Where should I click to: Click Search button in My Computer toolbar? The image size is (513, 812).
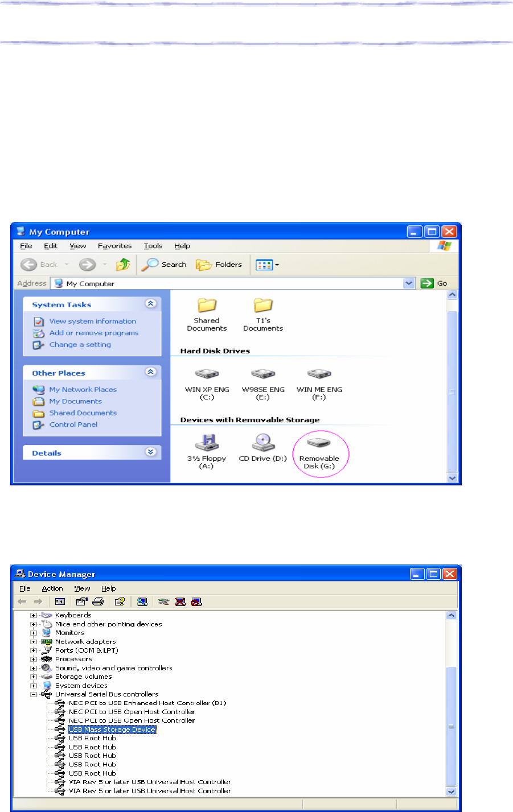[164, 265]
